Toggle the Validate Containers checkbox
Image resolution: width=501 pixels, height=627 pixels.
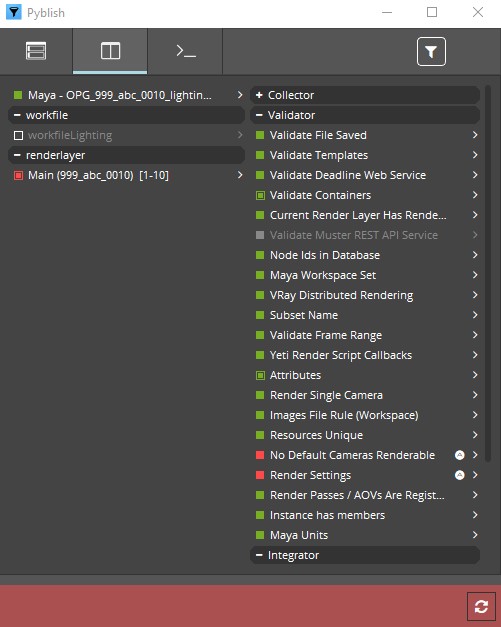tap(260, 195)
